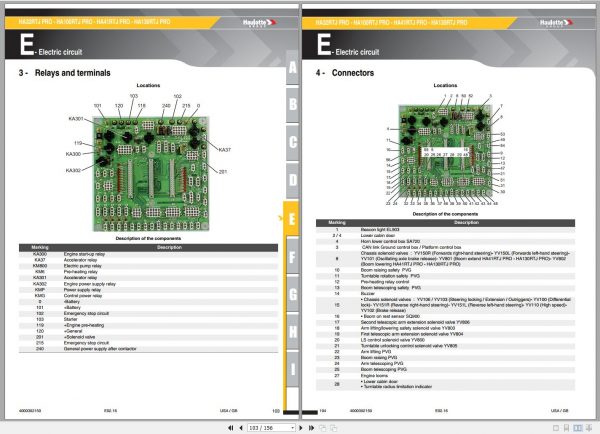Click the Haulotte logo on right page
This screenshot has height=434, width=600.
point(556,23)
